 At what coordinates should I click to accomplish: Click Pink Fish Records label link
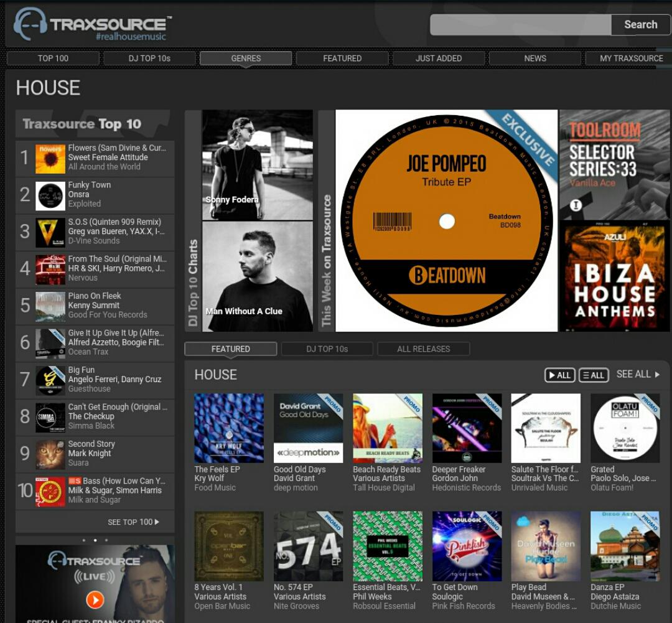[464, 606]
